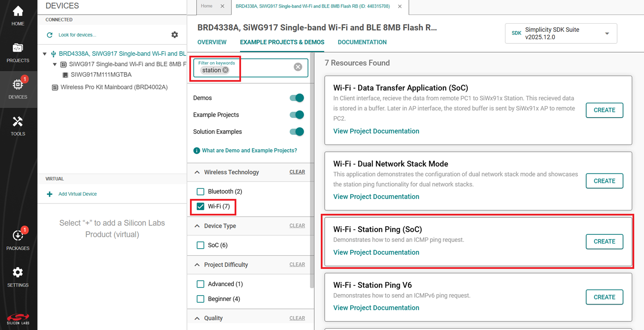
Task: Disable the Solution Examples toggle
Action: [297, 132]
